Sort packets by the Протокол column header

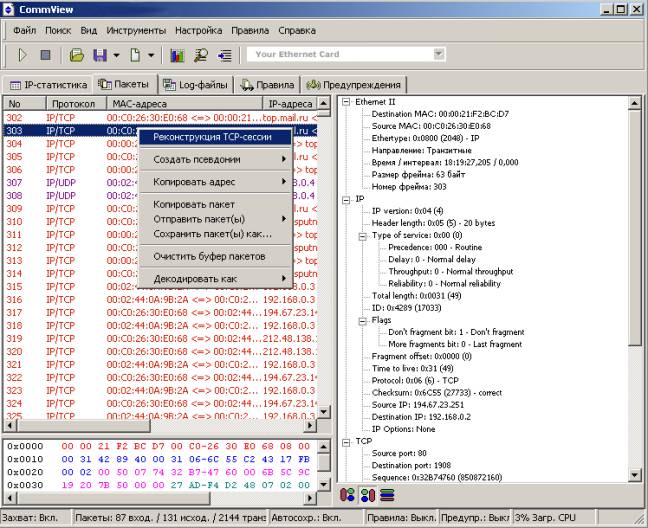coord(73,103)
